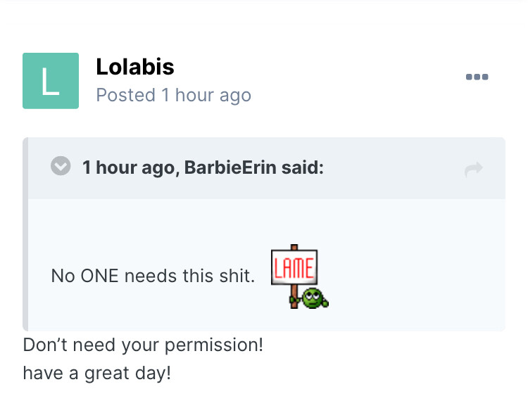Click the "have a great day!" line
Viewport: 528px width, 420px height.
click(x=96, y=373)
